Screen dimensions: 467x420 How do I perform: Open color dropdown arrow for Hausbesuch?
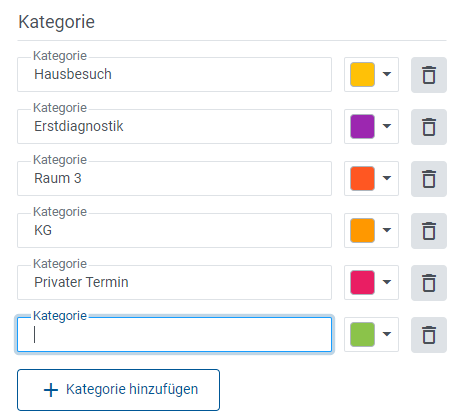387,74
